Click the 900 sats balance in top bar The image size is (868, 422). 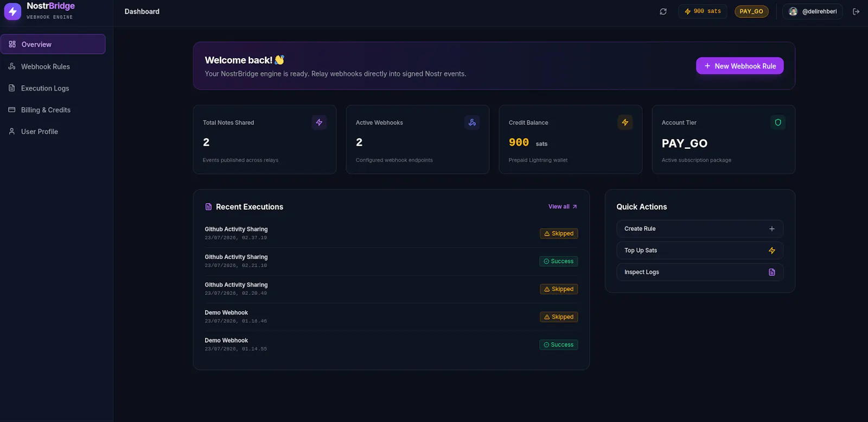coord(703,11)
